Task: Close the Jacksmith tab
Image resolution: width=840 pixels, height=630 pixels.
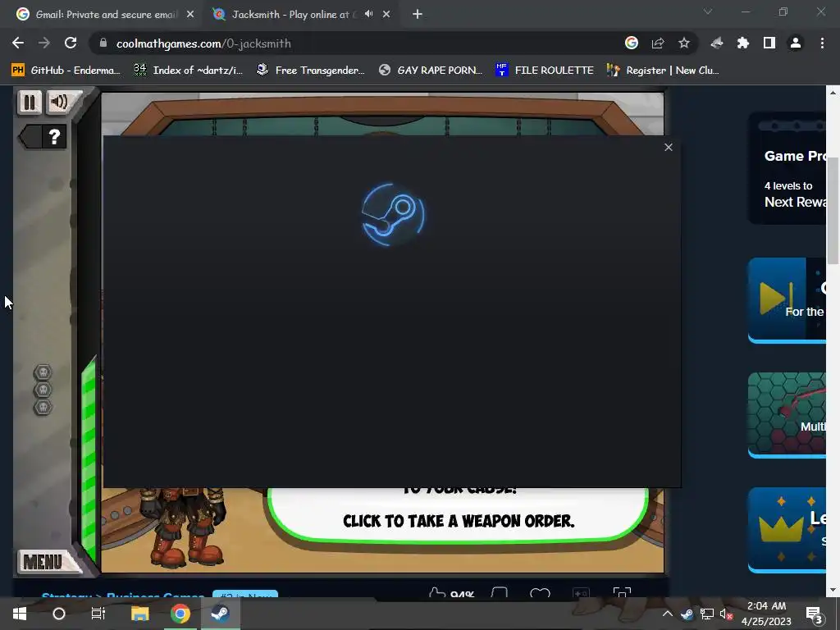Action: [x=386, y=15]
